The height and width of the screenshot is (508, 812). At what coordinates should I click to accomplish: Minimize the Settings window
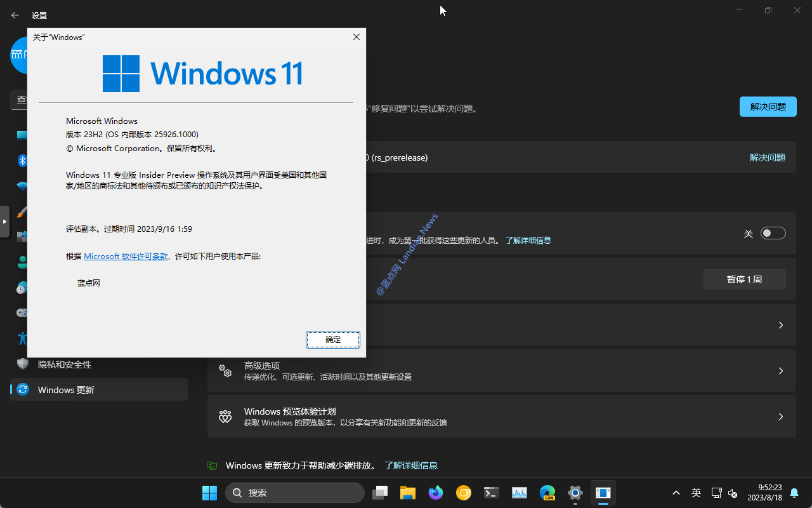(739, 10)
